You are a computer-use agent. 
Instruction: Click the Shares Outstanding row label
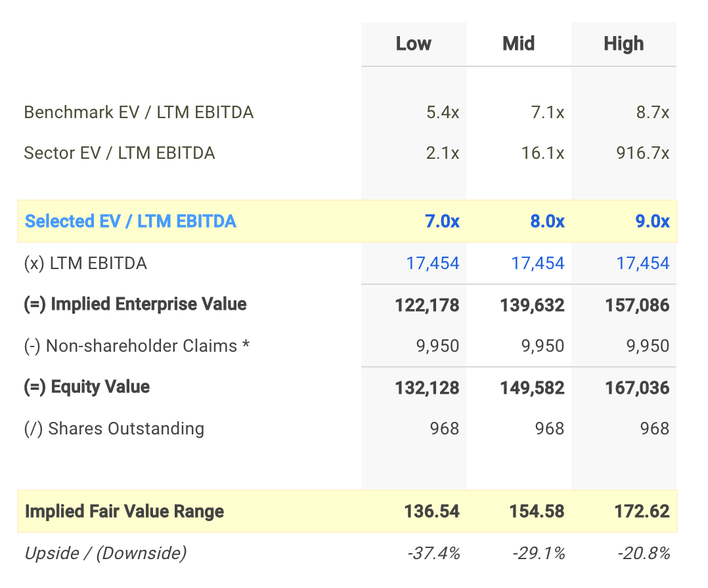point(114,429)
